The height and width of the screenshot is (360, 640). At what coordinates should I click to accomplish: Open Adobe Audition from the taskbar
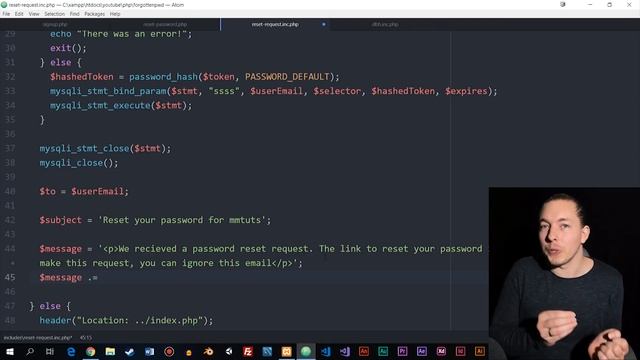click(x=383, y=351)
